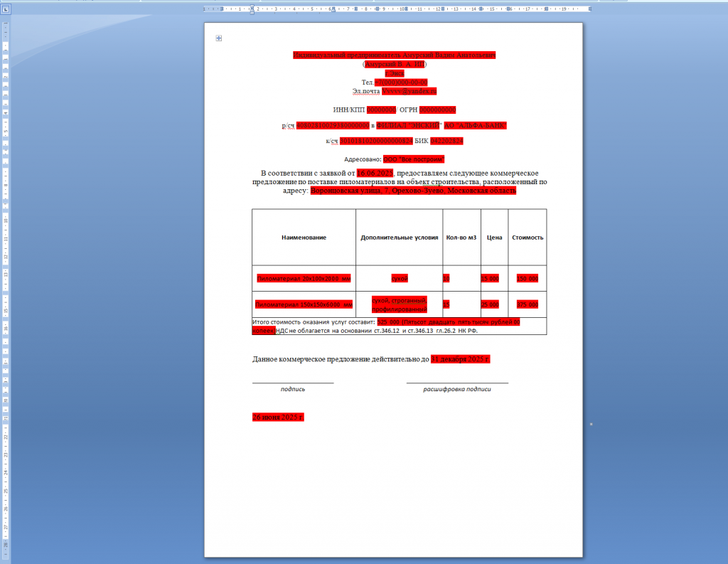
Task: Click the 'Кол-во м3' column header
Action: pos(461,238)
